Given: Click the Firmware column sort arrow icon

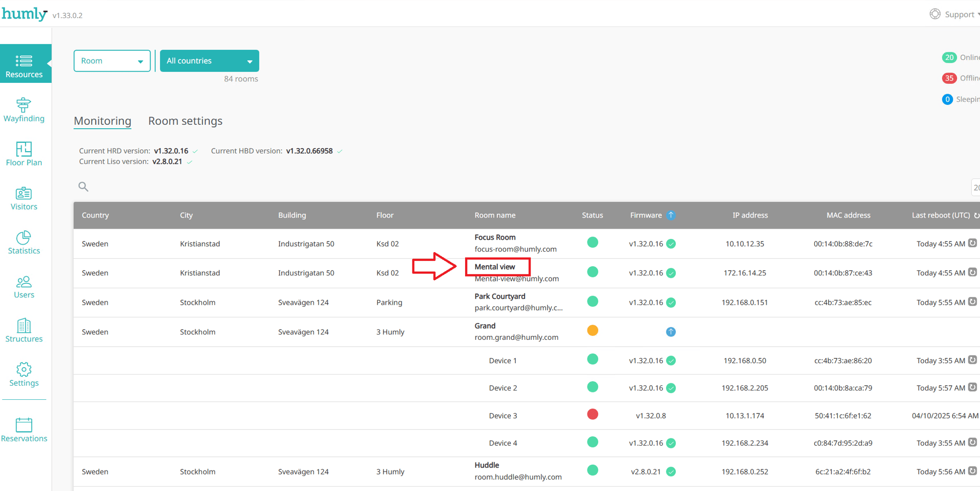Looking at the screenshot, I should click(671, 215).
